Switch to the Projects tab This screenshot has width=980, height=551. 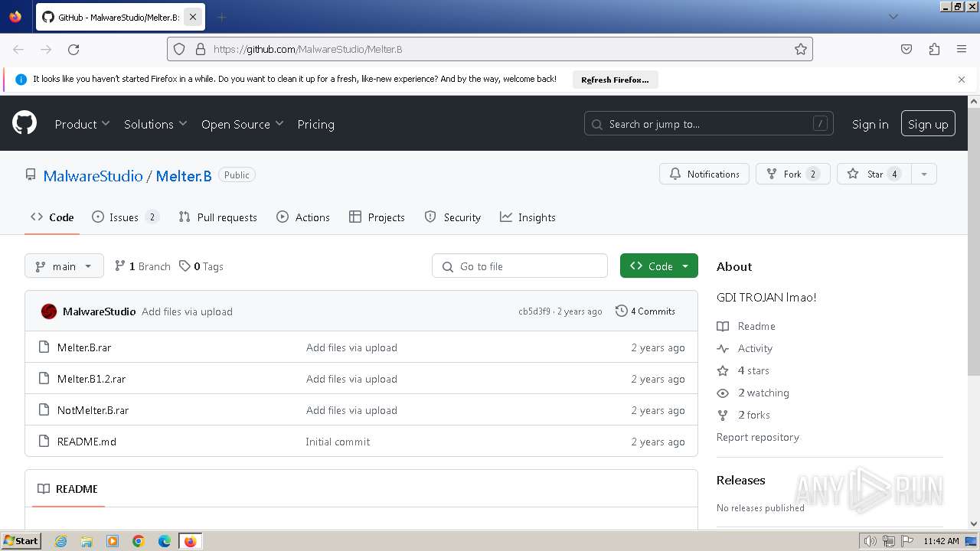[377, 217]
